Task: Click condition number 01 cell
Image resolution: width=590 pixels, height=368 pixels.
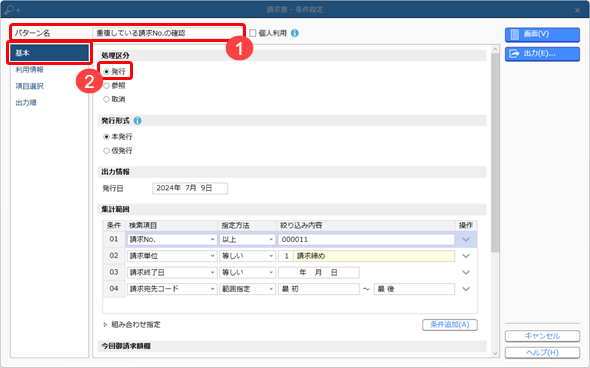Action: coord(114,239)
